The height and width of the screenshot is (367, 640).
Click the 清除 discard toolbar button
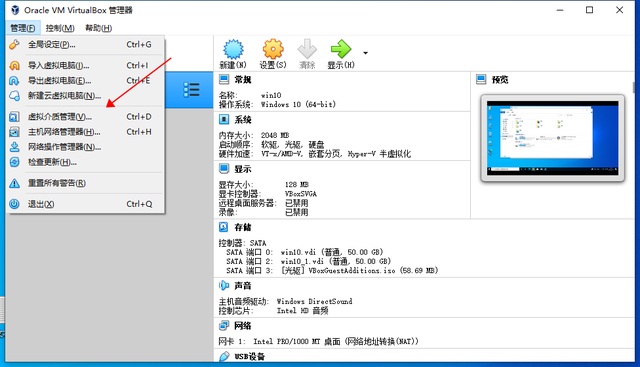307,54
